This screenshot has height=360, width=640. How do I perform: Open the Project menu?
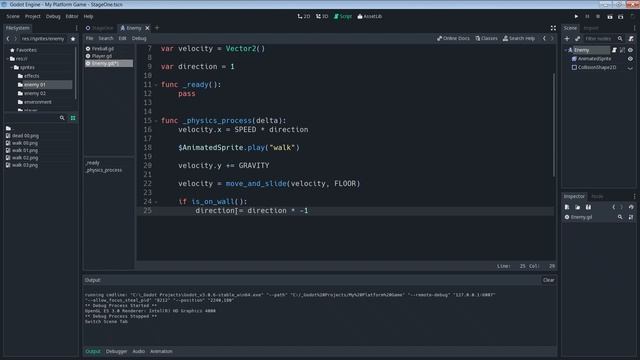33,16
